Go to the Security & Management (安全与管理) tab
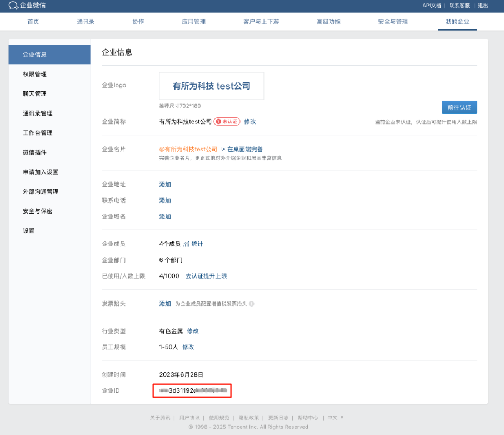 [x=393, y=22]
